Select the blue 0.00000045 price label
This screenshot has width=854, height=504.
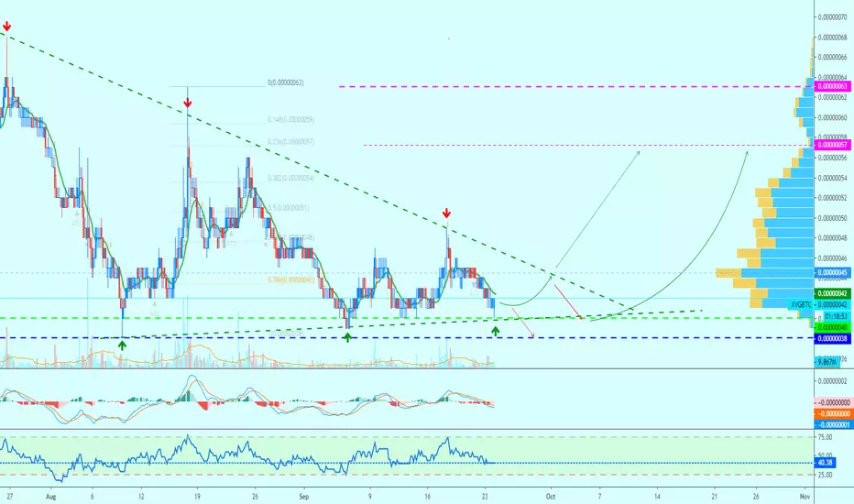pos(833,272)
